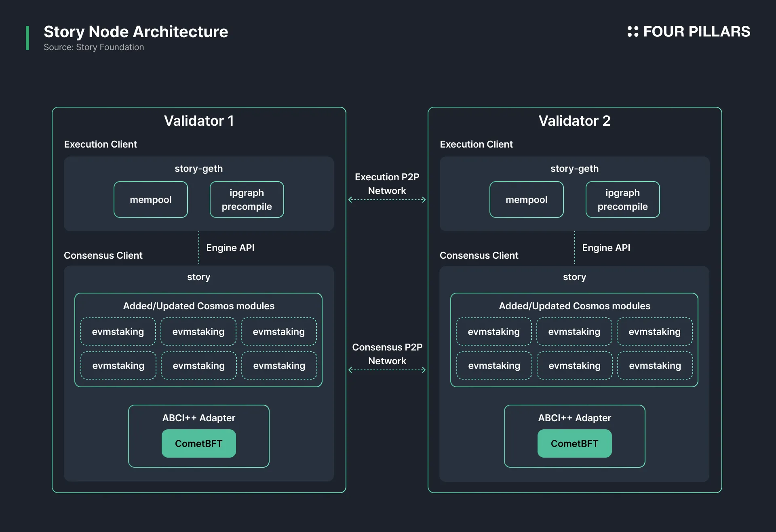Select bottom-middle evmstaking module in Validator 2
This screenshot has height=532, width=776.
[x=575, y=365]
